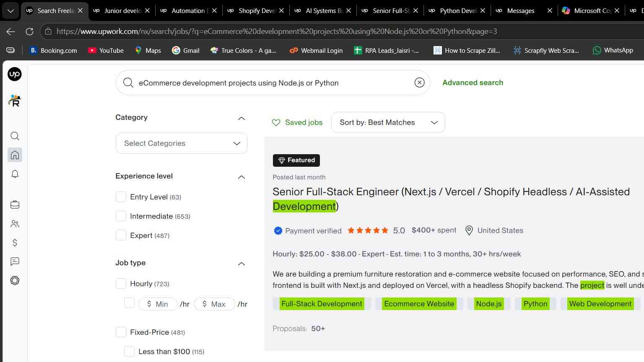Click the Min hourly rate input field
Viewport: 644px width, 362px height.
(158, 304)
